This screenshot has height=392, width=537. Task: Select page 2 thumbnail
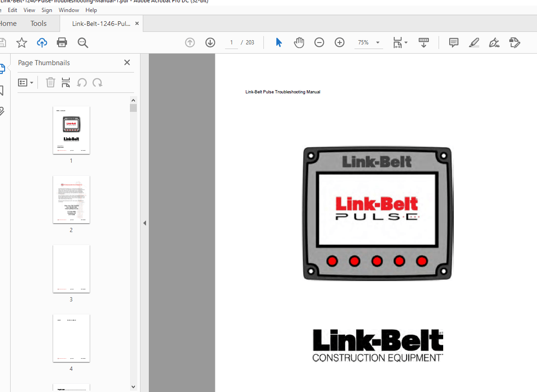click(71, 199)
